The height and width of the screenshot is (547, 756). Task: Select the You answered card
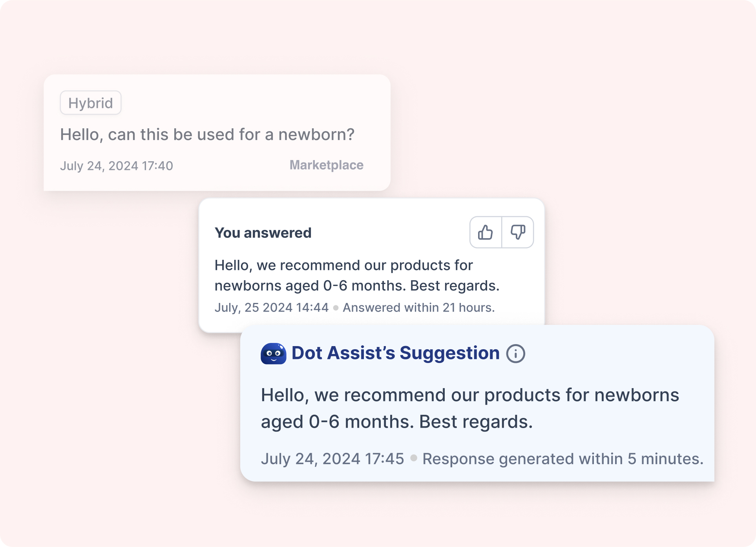[x=372, y=266]
